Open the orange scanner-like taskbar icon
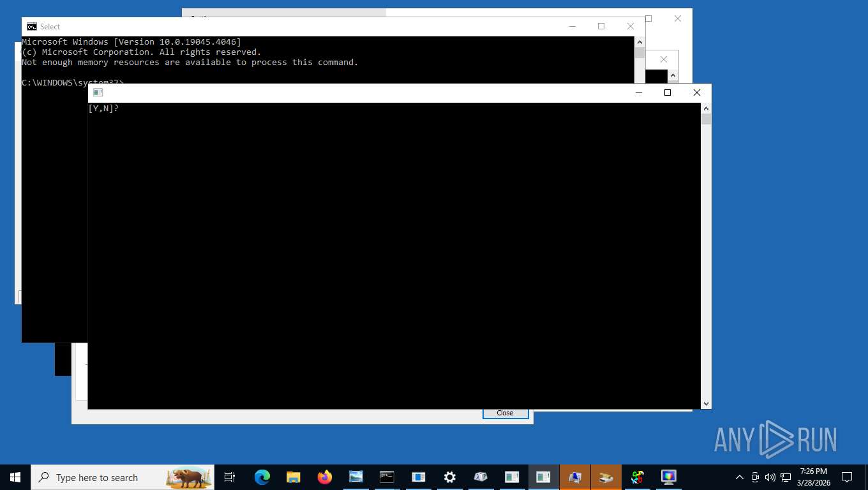 tap(606, 477)
